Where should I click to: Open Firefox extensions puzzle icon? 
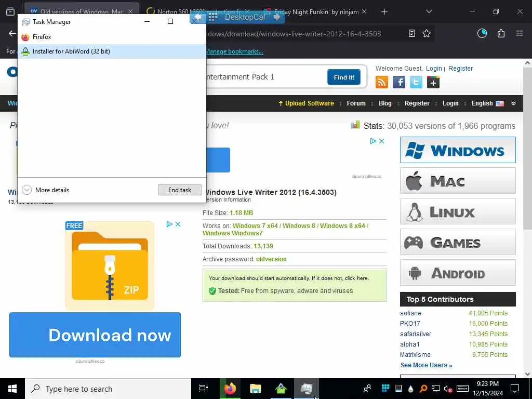click(501, 33)
